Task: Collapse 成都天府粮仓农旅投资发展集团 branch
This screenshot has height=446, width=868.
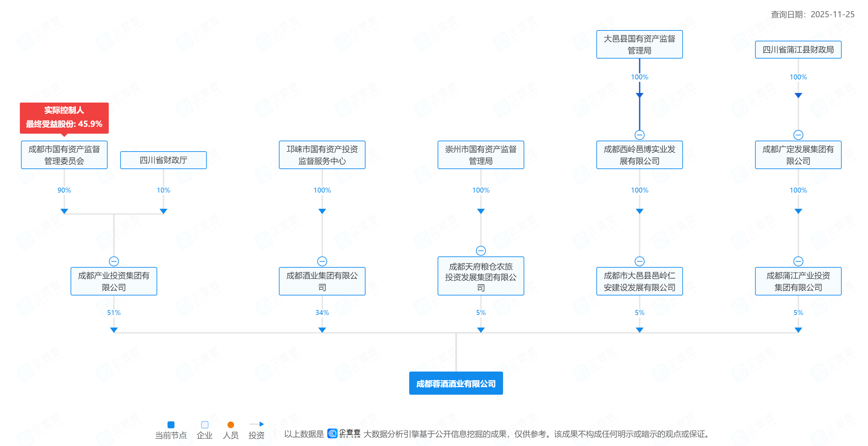Action: [481, 251]
